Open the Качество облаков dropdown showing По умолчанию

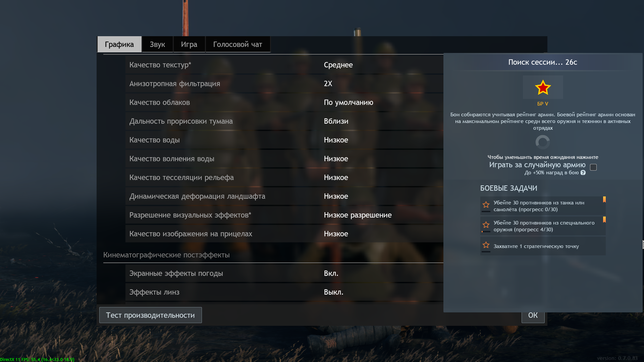tap(348, 103)
